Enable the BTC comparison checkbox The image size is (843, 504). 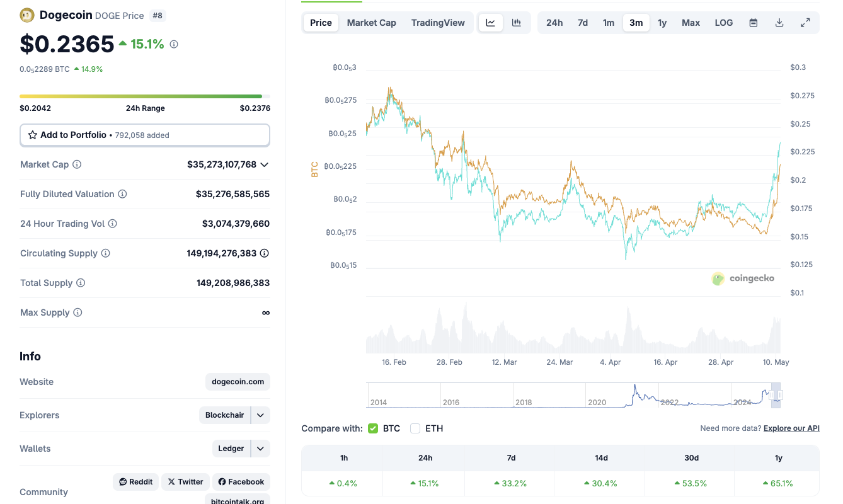[372, 428]
